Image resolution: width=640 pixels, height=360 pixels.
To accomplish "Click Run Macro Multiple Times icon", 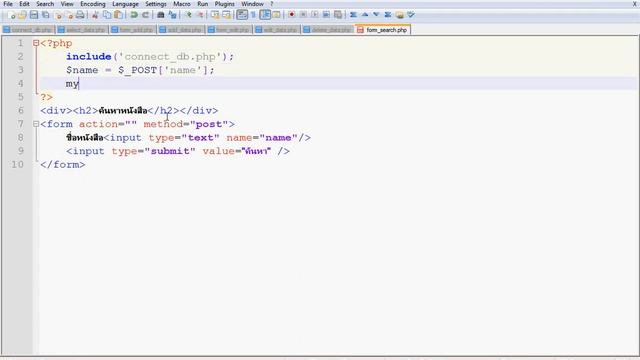I will pos(326,15).
